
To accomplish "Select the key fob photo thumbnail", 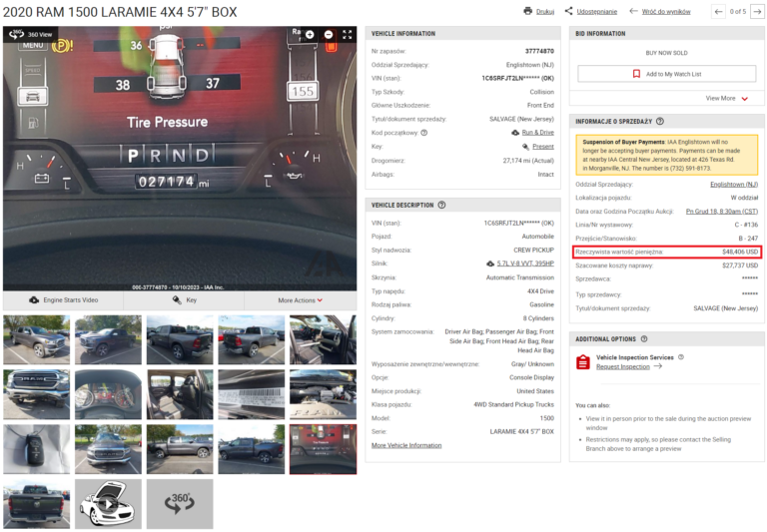I will click(x=36, y=448).
